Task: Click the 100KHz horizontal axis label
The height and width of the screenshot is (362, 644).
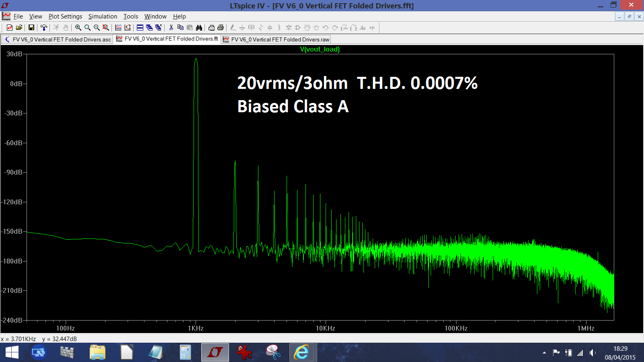Action: pyautogui.click(x=456, y=328)
